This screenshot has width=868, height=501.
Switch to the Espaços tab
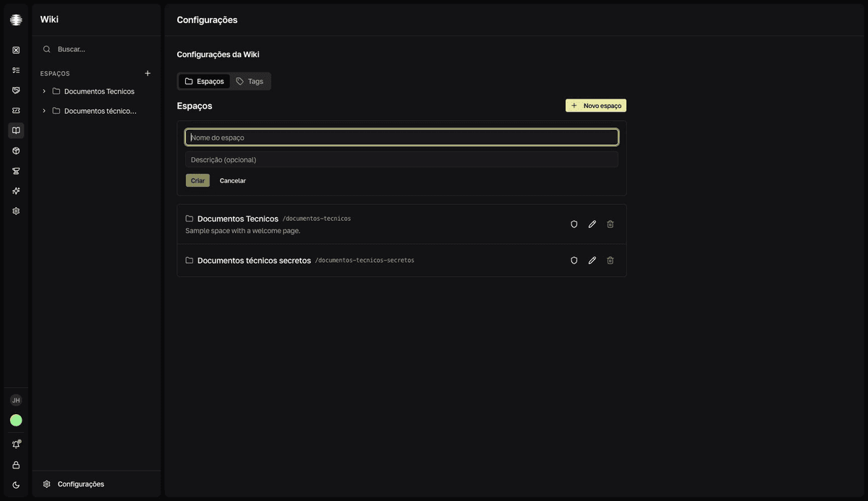[204, 81]
